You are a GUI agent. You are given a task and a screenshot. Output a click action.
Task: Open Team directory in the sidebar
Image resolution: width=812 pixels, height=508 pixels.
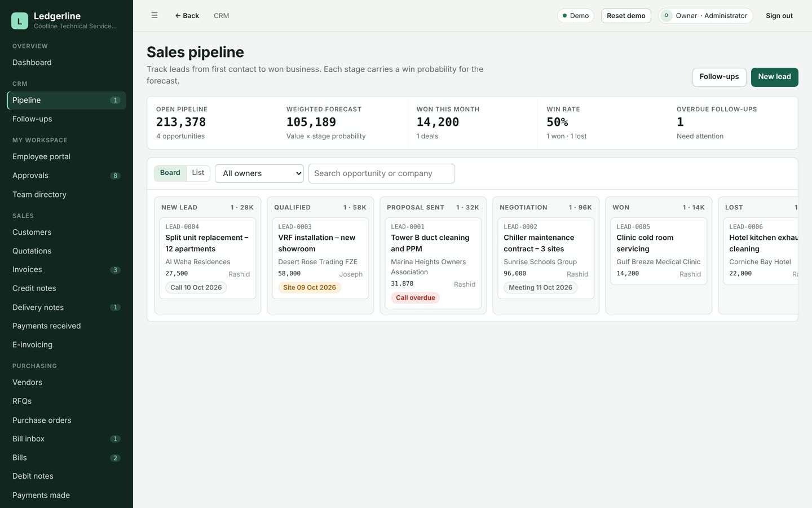(x=67, y=195)
